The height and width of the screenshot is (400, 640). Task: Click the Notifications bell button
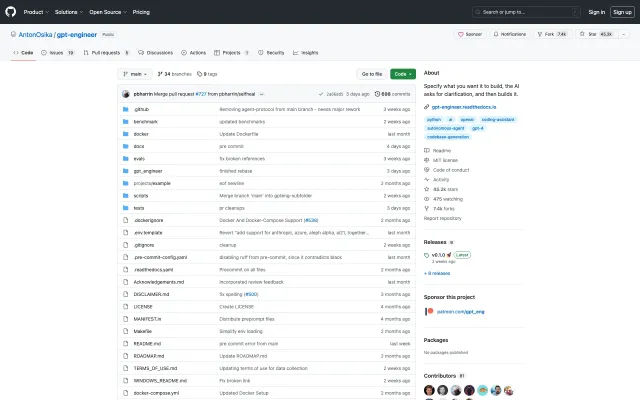click(x=509, y=34)
